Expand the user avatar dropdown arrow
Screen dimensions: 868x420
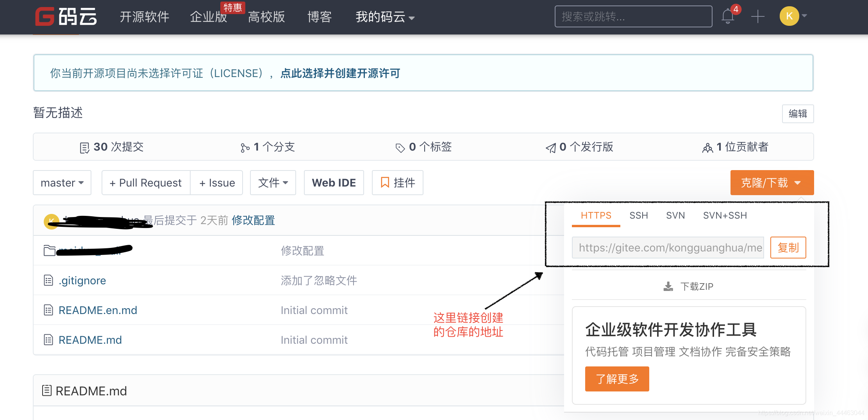tap(804, 16)
